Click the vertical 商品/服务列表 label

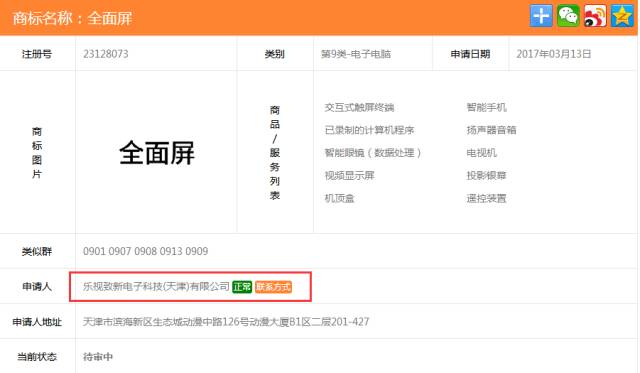tap(275, 153)
